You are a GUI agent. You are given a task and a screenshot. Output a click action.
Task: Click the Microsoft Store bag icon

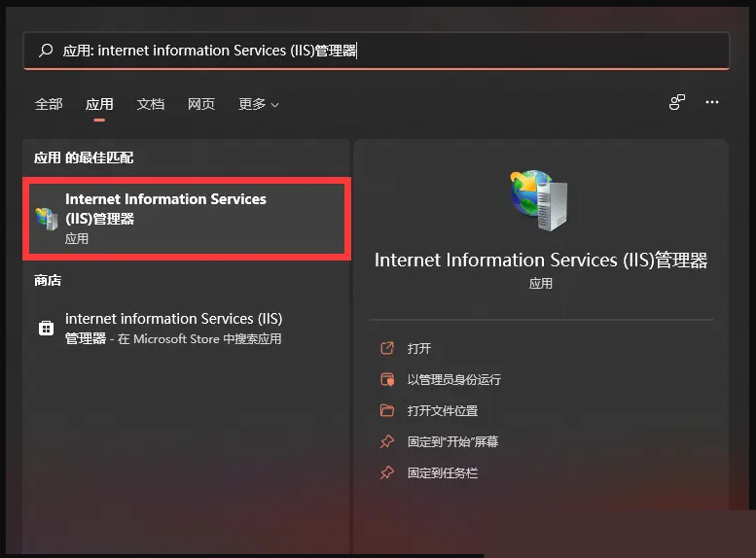tap(46, 329)
